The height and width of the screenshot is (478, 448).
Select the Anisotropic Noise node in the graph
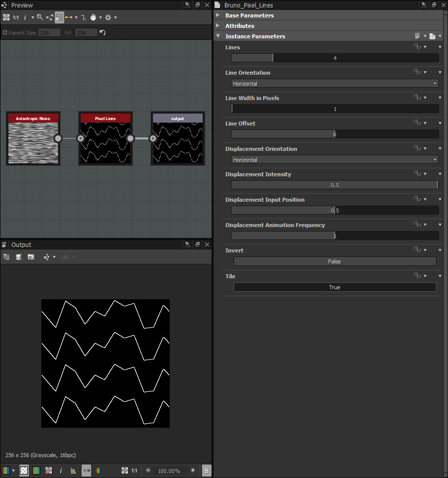coord(33,138)
